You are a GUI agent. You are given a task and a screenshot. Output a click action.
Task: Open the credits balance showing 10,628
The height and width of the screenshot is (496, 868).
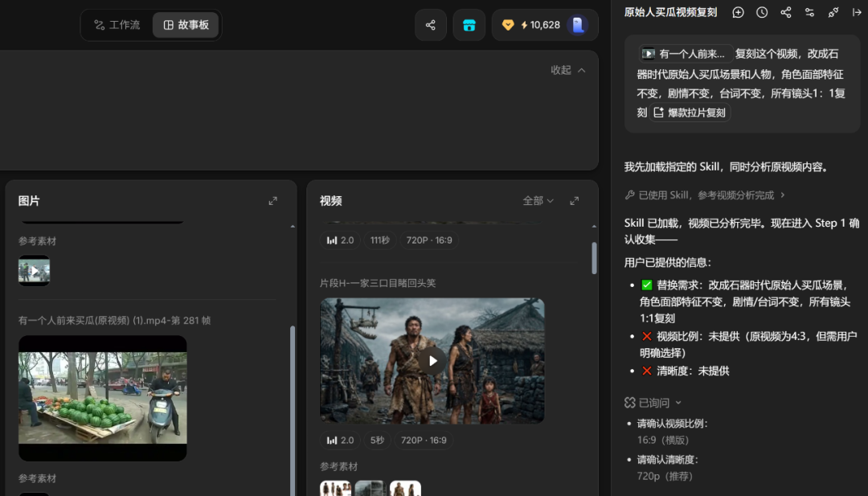tap(540, 25)
